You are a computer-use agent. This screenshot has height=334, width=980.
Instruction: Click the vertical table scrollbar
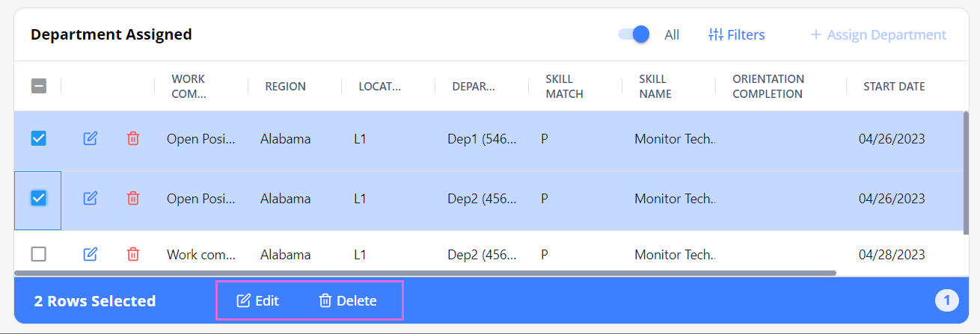tap(966, 172)
